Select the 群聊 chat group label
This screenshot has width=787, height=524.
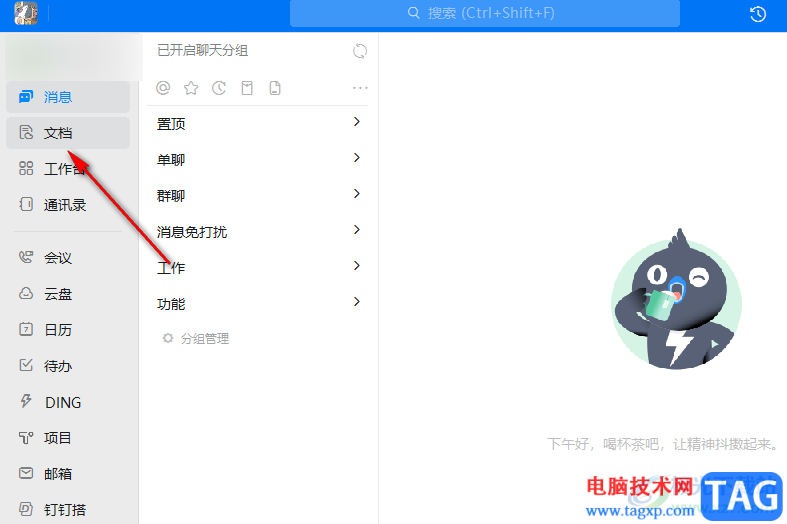click(x=171, y=196)
